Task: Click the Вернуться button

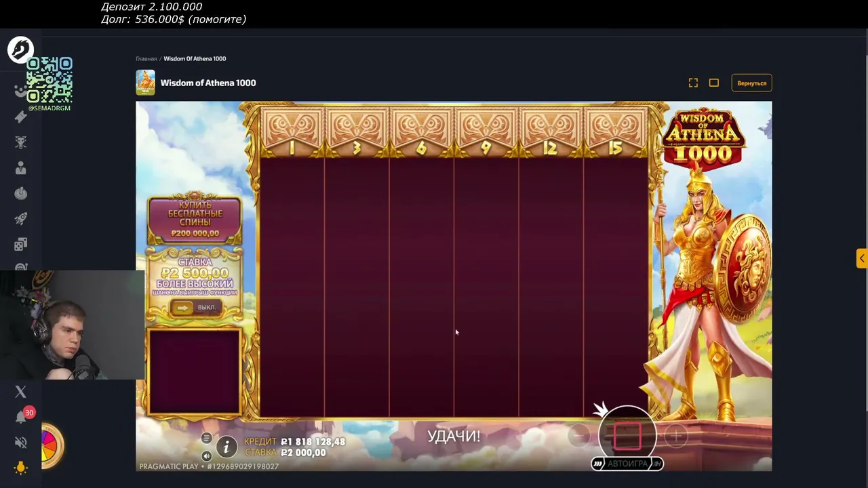Action: pyautogui.click(x=751, y=83)
